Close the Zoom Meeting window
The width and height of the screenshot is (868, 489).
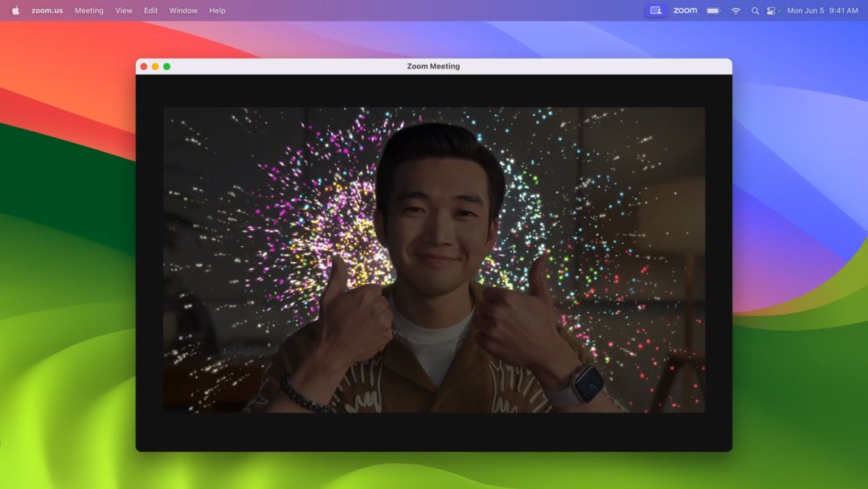pyautogui.click(x=144, y=67)
